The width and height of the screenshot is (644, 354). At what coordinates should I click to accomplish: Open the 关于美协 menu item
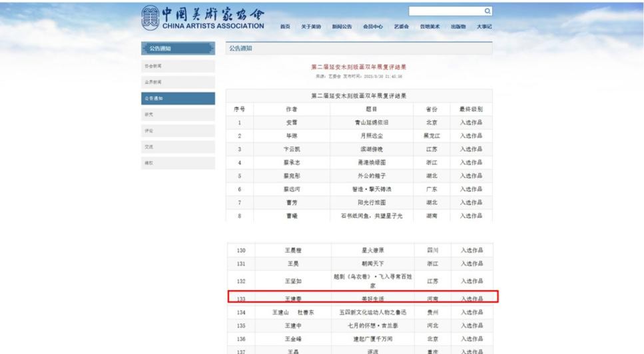(310, 27)
